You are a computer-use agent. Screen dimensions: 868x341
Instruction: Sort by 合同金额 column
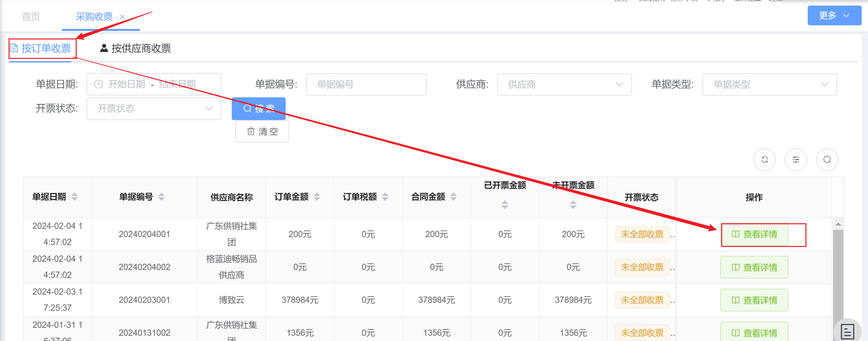[x=454, y=197]
